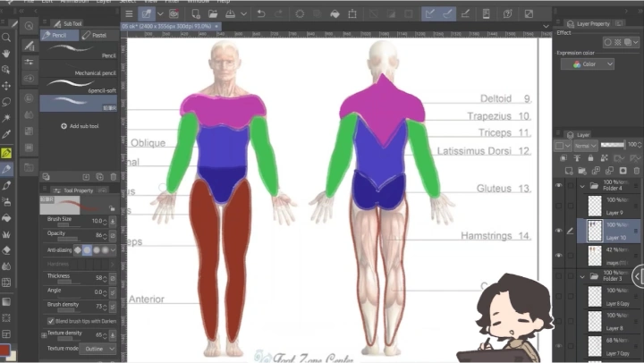
Task: Select the Hand move-canvas tool
Action: click(6, 54)
